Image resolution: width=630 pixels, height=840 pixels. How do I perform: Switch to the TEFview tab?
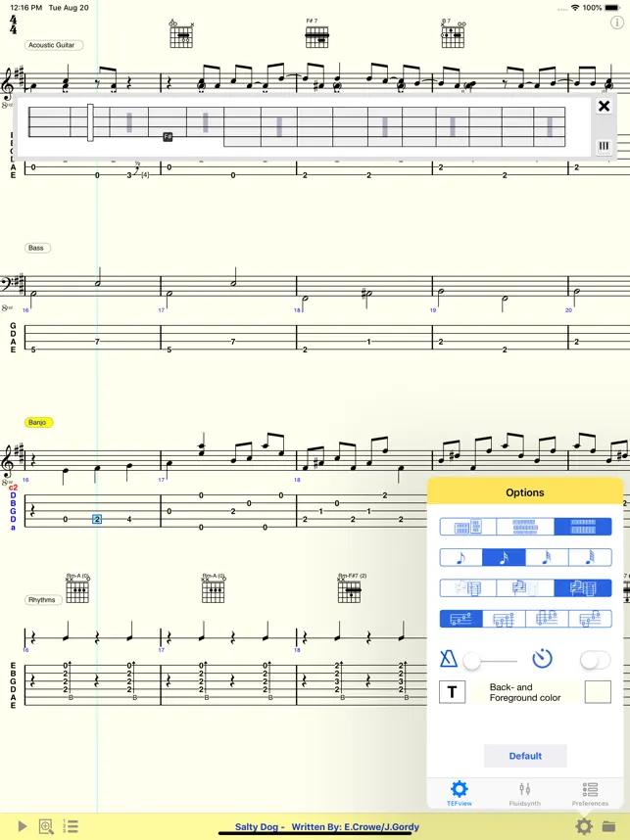click(460, 793)
